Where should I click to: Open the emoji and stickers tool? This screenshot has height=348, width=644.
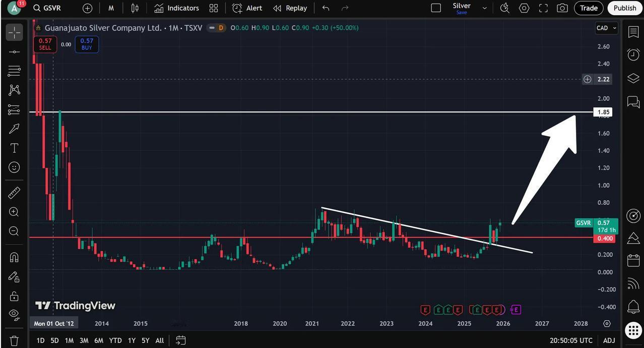pyautogui.click(x=14, y=167)
